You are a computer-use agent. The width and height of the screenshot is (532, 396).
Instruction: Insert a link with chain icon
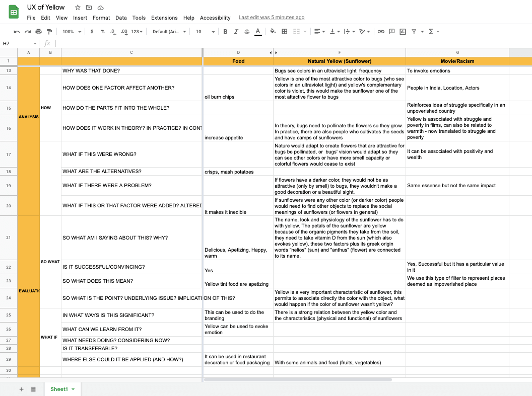(381, 32)
